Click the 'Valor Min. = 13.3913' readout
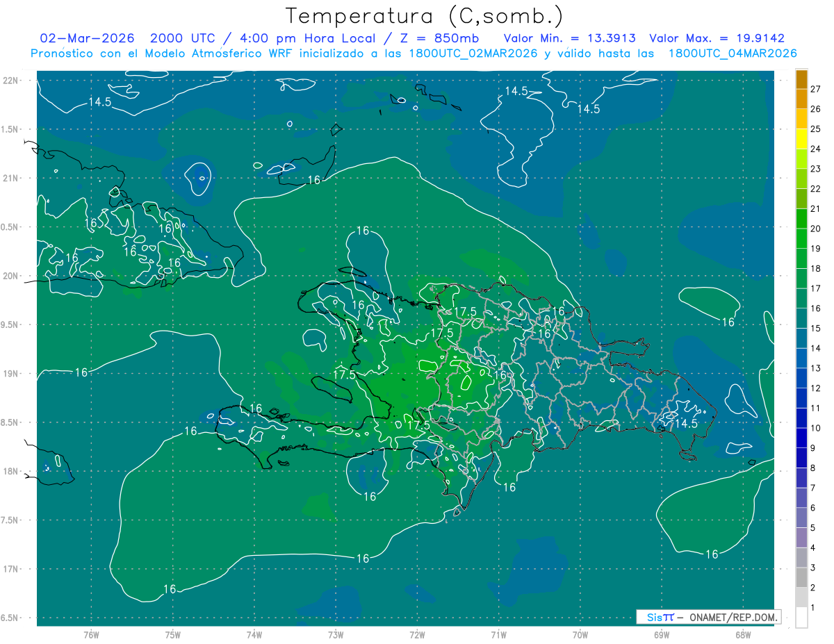The image size is (834, 644). pyautogui.click(x=569, y=38)
